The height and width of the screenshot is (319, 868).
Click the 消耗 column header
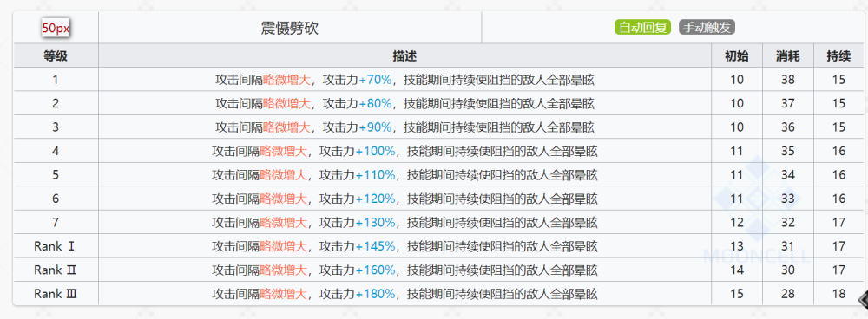point(788,55)
